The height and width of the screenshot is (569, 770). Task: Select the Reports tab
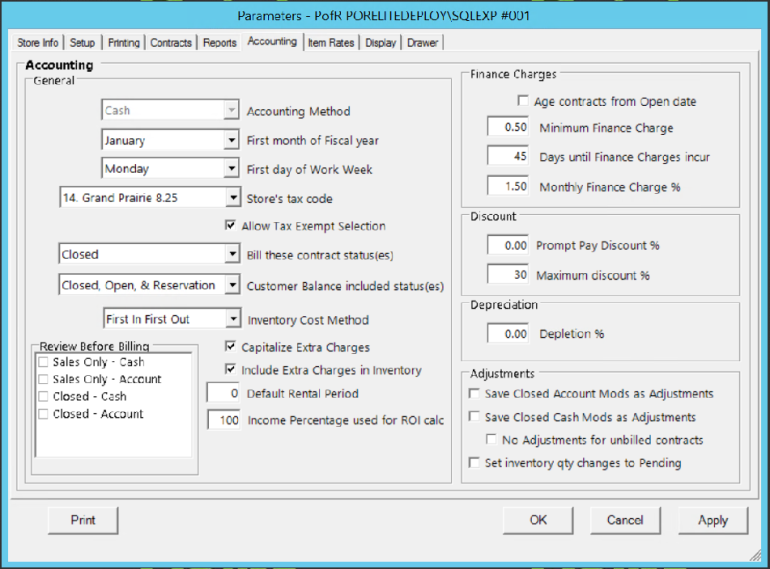click(220, 43)
